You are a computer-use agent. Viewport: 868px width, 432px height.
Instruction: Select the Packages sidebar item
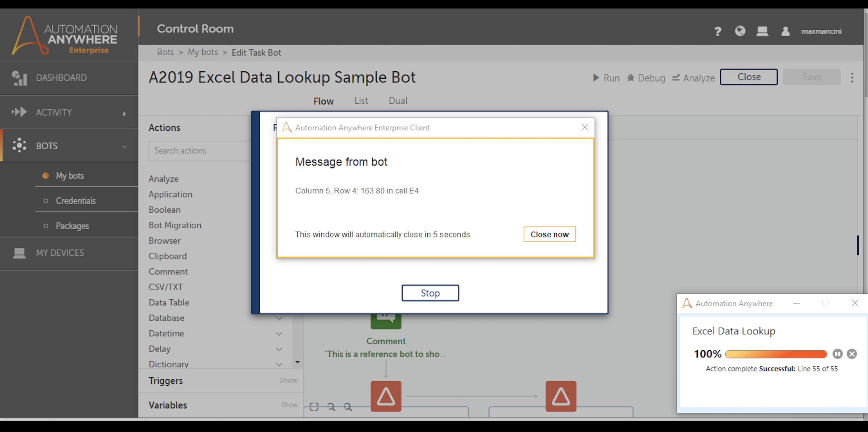point(72,226)
